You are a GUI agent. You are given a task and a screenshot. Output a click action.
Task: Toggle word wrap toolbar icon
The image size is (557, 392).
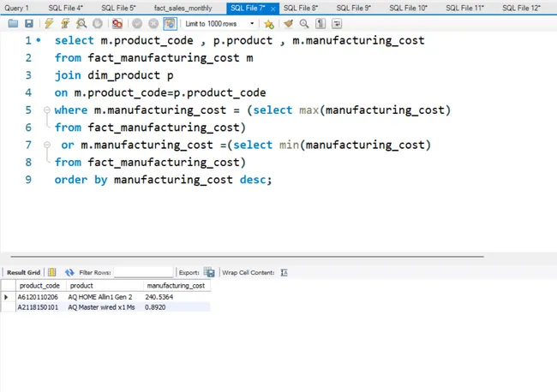point(337,24)
